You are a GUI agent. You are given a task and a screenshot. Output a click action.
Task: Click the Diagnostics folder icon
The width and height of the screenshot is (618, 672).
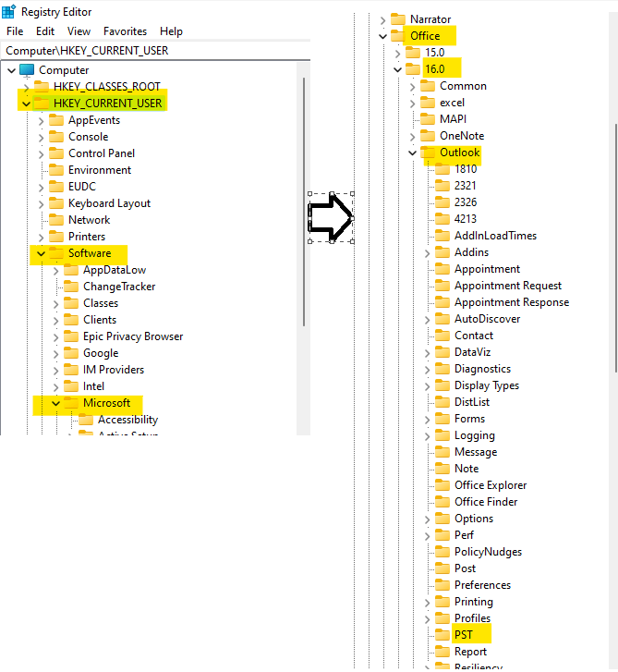click(x=442, y=369)
